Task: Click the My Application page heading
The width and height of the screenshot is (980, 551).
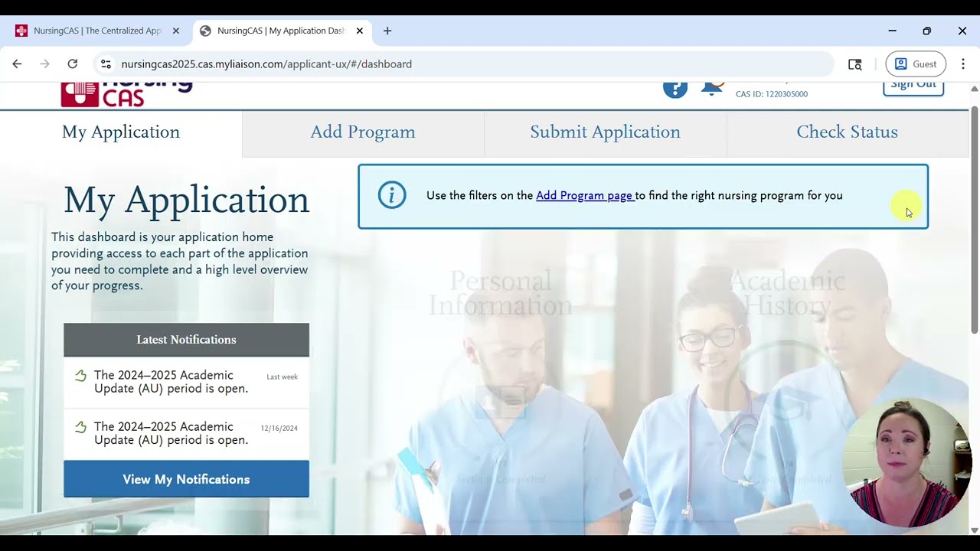Action: tap(187, 201)
